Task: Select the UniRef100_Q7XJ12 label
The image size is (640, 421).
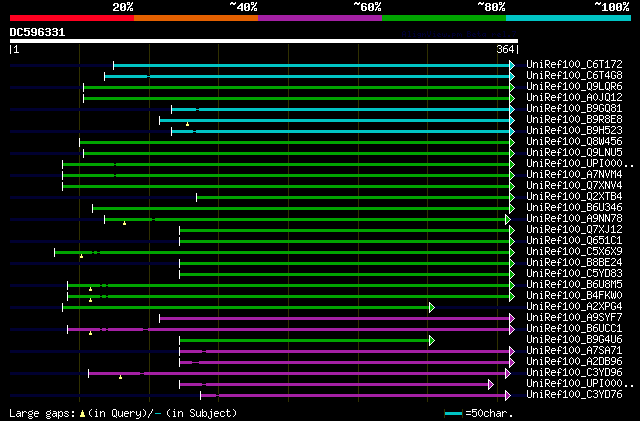Action: [574, 230]
